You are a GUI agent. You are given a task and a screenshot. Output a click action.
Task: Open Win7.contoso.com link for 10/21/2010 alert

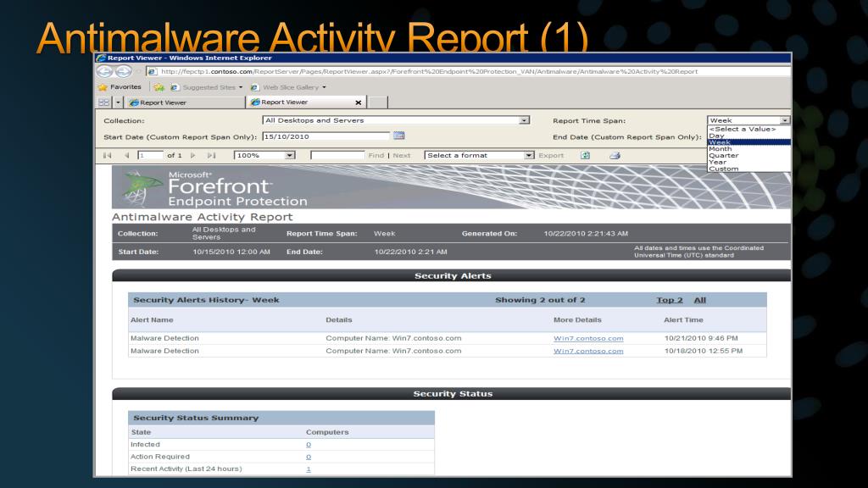click(x=588, y=338)
